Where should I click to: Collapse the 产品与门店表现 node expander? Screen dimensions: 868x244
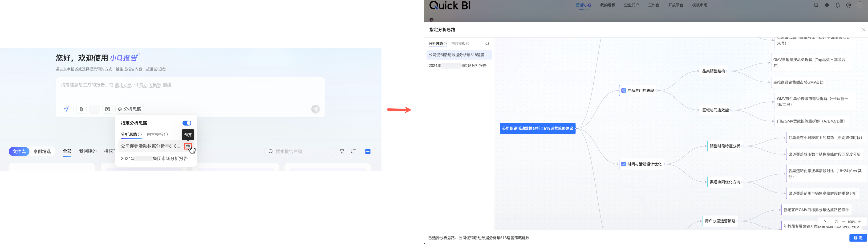[x=656, y=91]
